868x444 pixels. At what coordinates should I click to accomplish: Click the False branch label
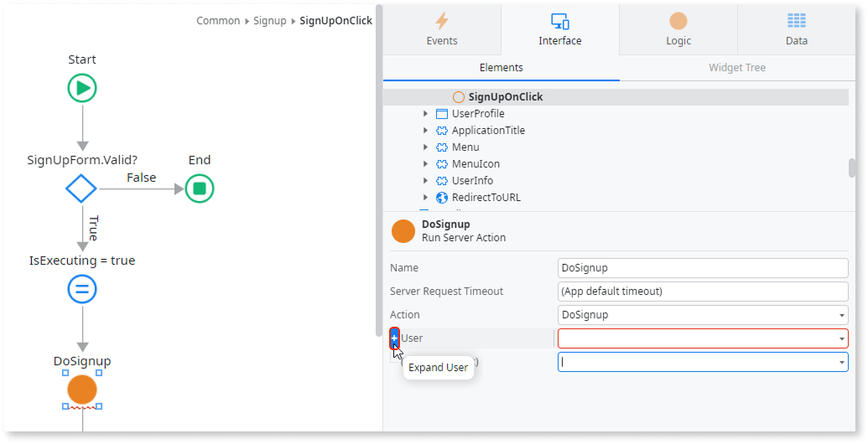point(141,178)
